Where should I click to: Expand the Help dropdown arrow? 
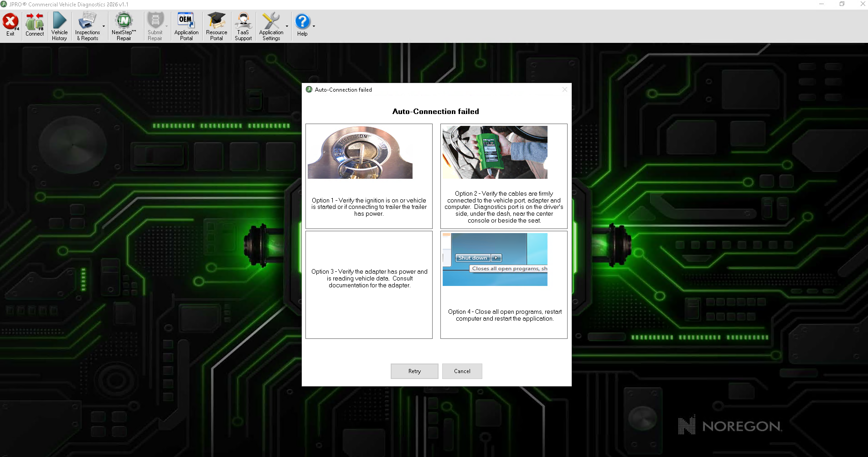[314, 26]
